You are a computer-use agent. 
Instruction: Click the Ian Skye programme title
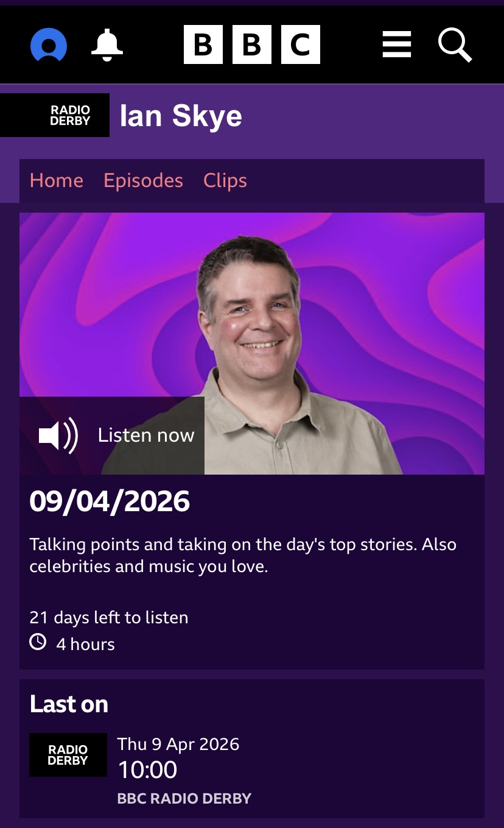click(181, 116)
